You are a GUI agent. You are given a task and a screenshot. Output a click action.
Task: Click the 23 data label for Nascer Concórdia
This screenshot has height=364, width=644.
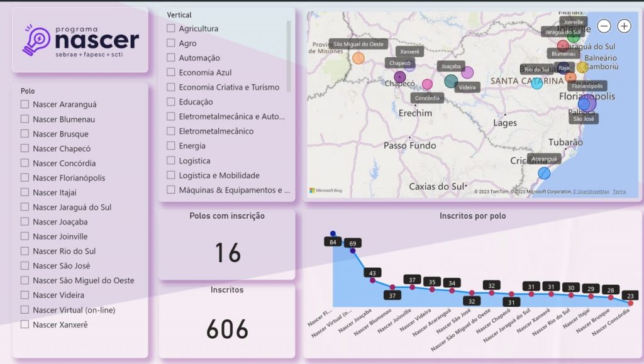click(628, 295)
